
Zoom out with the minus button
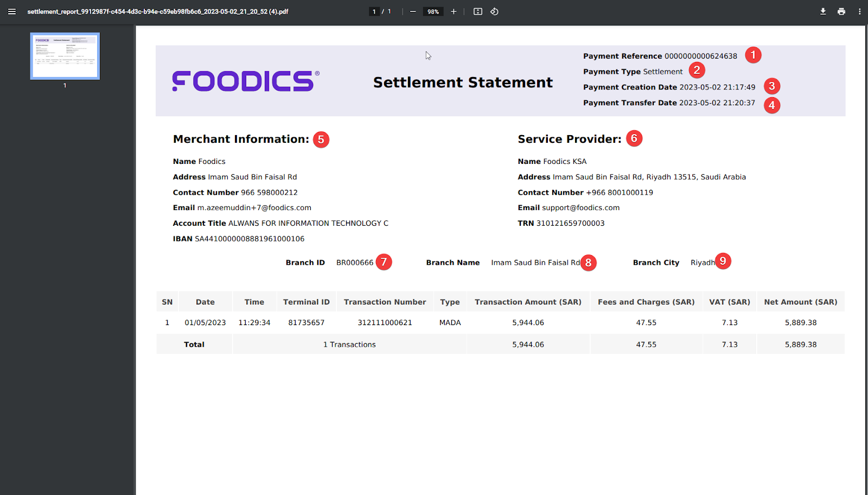pos(413,11)
